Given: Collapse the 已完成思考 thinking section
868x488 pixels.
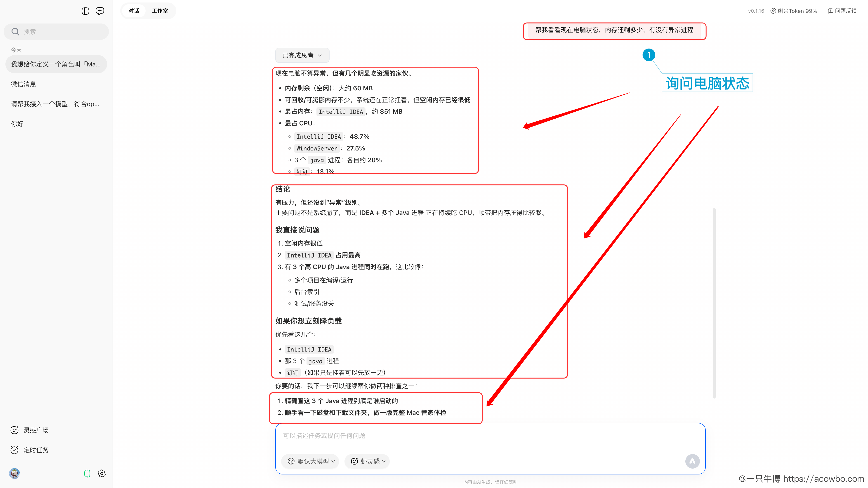Looking at the screenshot, I should (302, 55).
